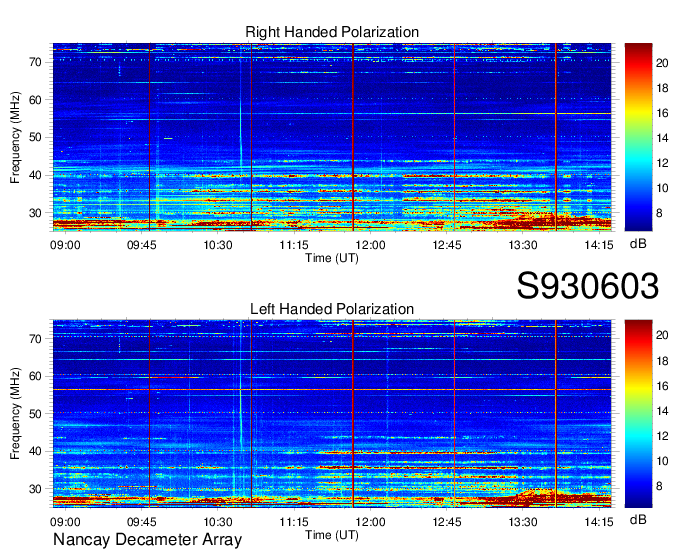Click the 14:15 time tick of left-handed plot
The height and width of the screenshot is (552, 680).
pos(599,522)
